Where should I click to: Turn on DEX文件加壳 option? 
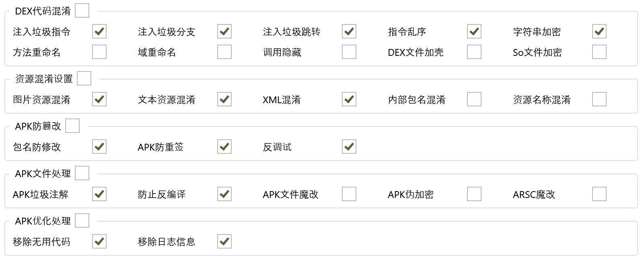(x=474, y=52)
